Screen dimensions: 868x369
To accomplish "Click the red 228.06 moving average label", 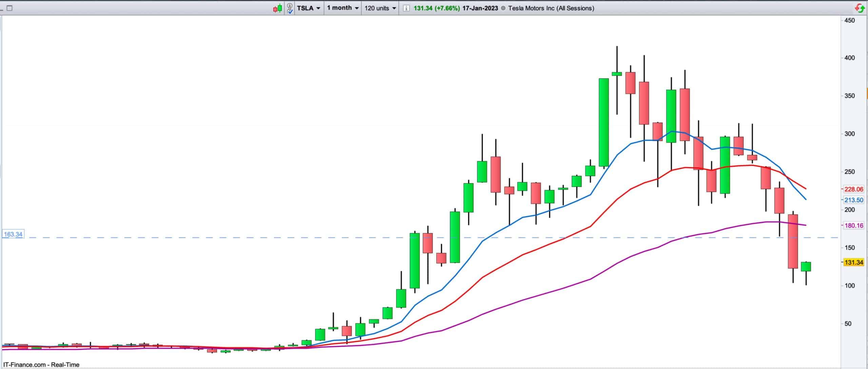I will 853,189.
